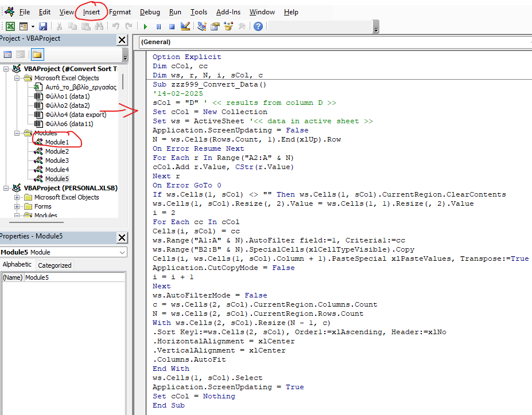Open the Add-Ins menu
This screenshot has height=415, width=532.
228,12
